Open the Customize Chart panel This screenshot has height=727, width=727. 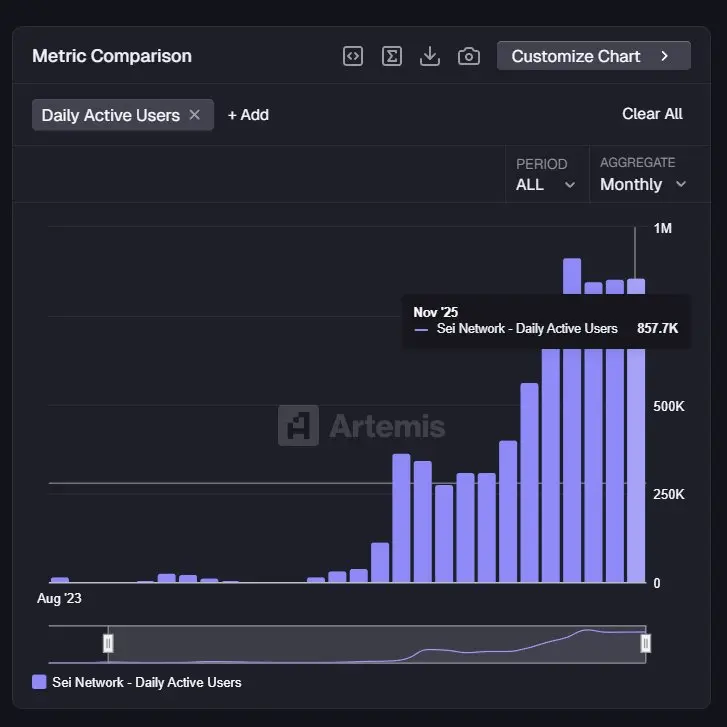593,56
